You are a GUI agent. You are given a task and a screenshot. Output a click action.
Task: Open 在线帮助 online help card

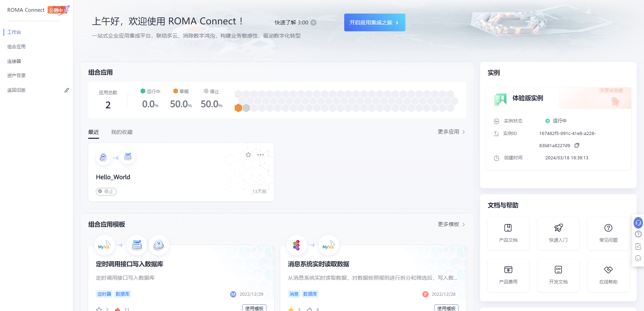(x=608, y=275)
